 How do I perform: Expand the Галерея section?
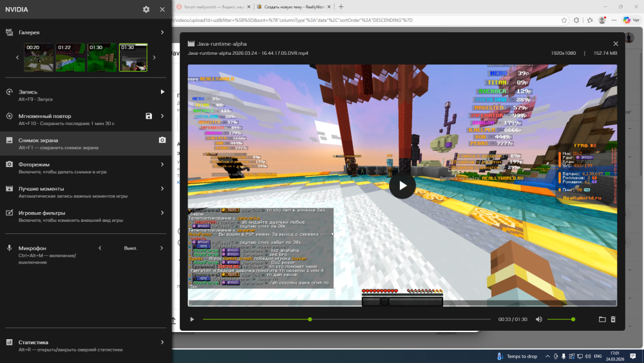click(x=162, y=32)
